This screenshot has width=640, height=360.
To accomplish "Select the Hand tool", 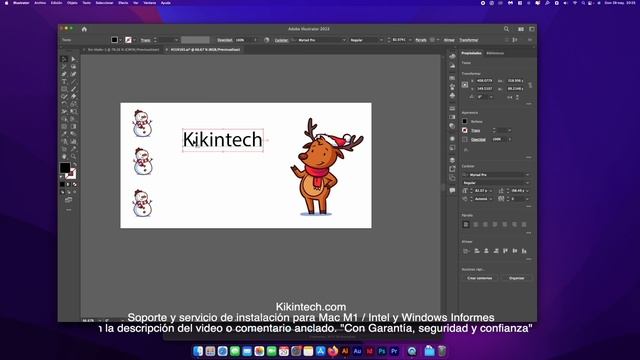I will (x=64, y=156).
